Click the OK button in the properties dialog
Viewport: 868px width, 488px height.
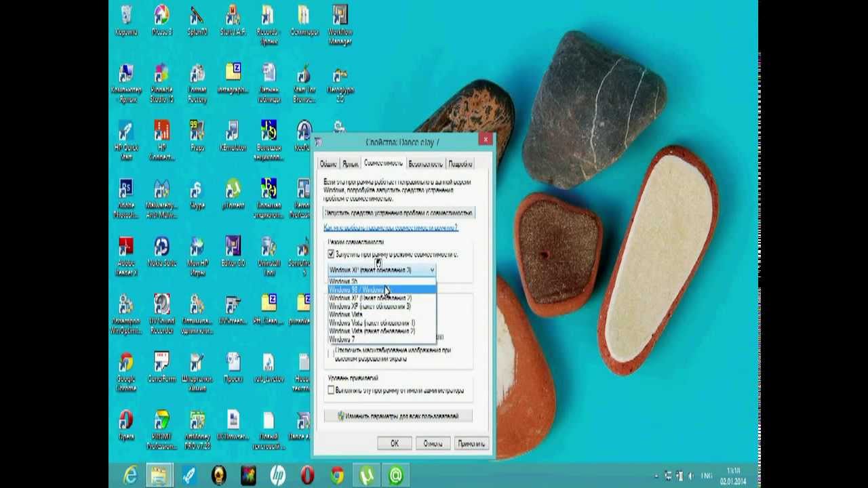coord(395,443)
